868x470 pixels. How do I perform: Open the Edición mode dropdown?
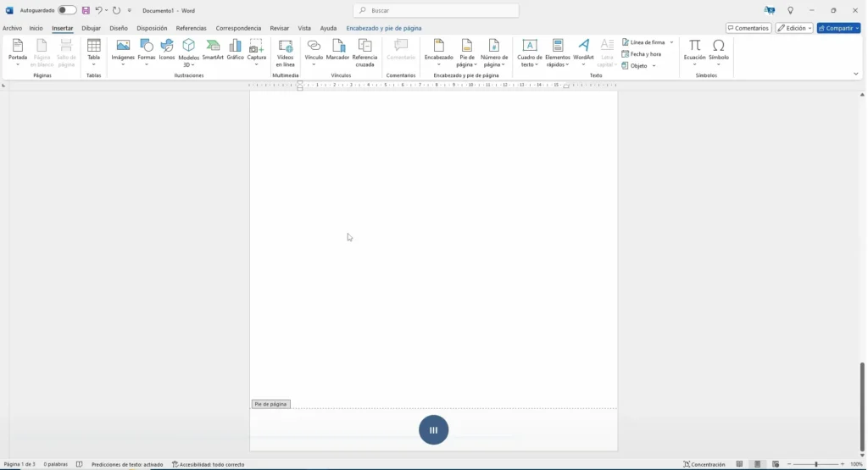pos(793,28)
